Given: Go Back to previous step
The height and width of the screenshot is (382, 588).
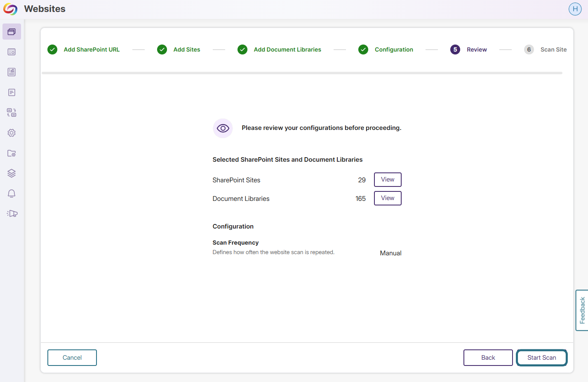Looking at the screenshot, I should (488, 358).
